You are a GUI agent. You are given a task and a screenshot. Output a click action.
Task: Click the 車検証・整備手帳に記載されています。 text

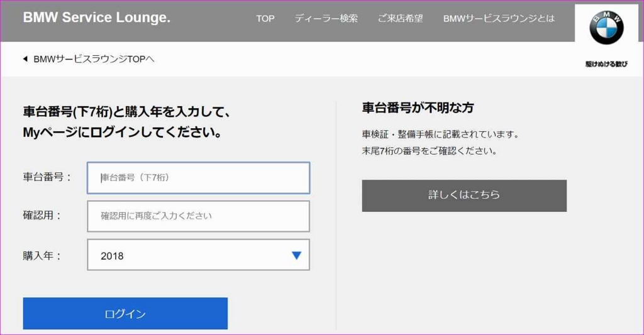click(x=441, y=135)
